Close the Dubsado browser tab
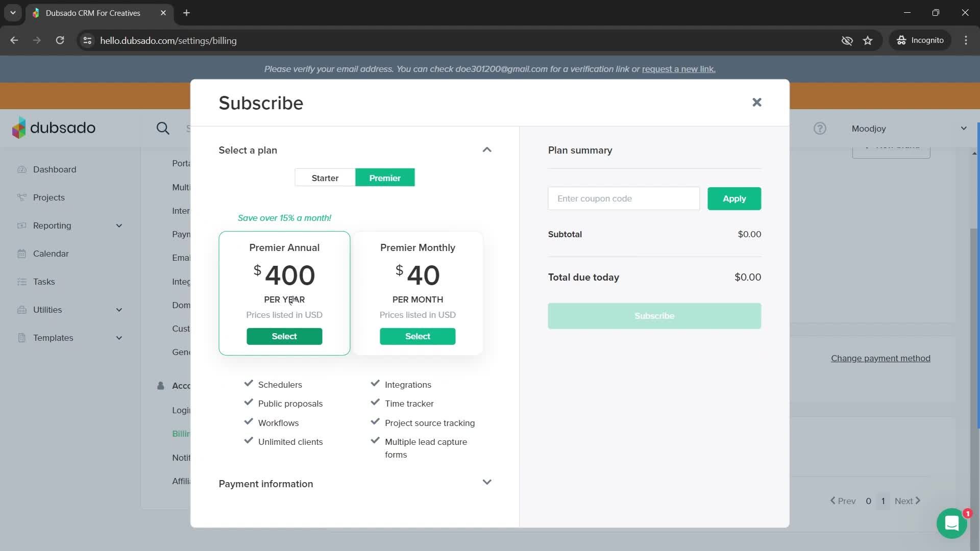The width and height of the screenshot is (980, 551). (x=163, y=13)
